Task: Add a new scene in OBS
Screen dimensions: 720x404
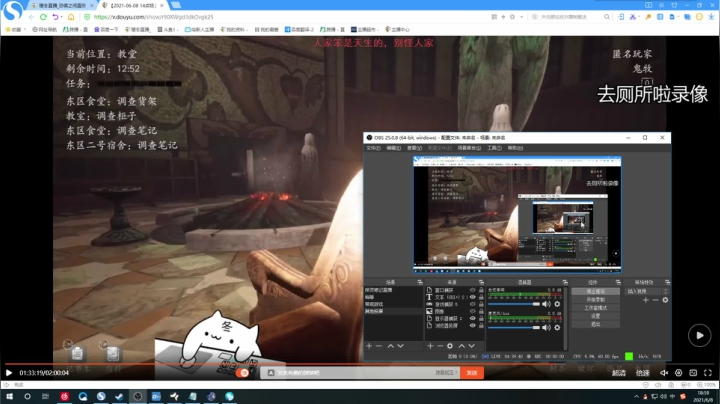Action: pos(369,346)
